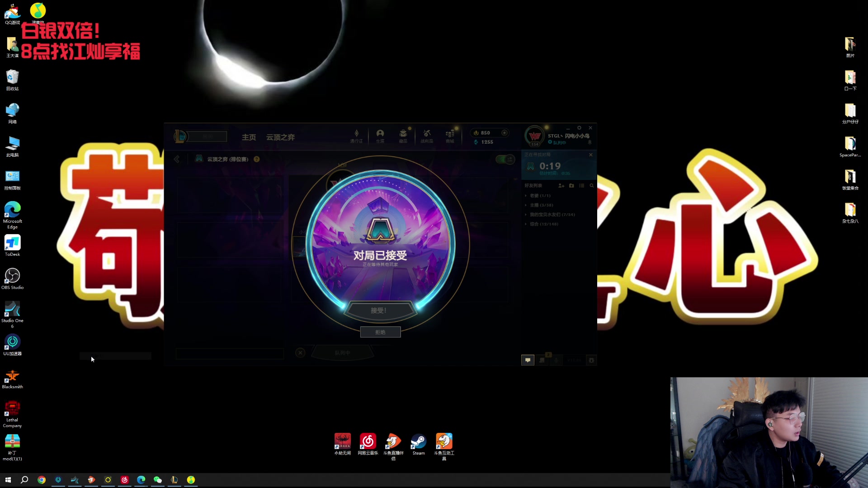The width and height of the screenshot is (868, 488).
Task: Launch the Blacksmith desktop shortcut
Action: (12, 379)
